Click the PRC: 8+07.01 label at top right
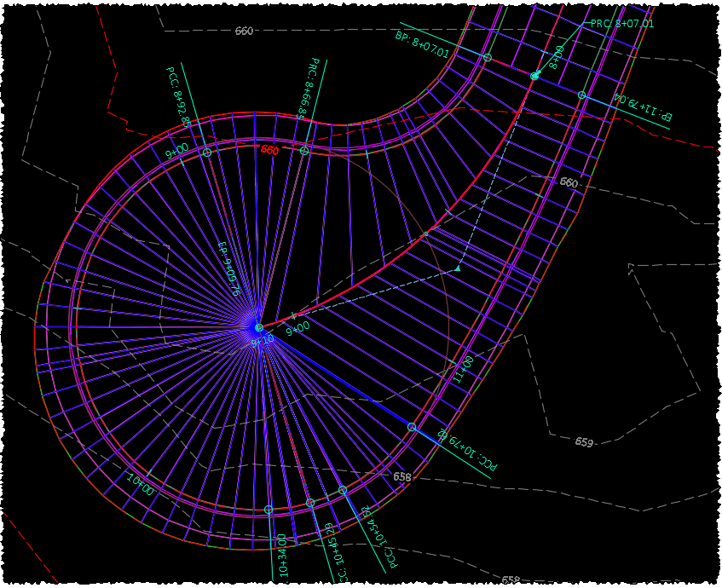722x588 pixels. [622, 23]
